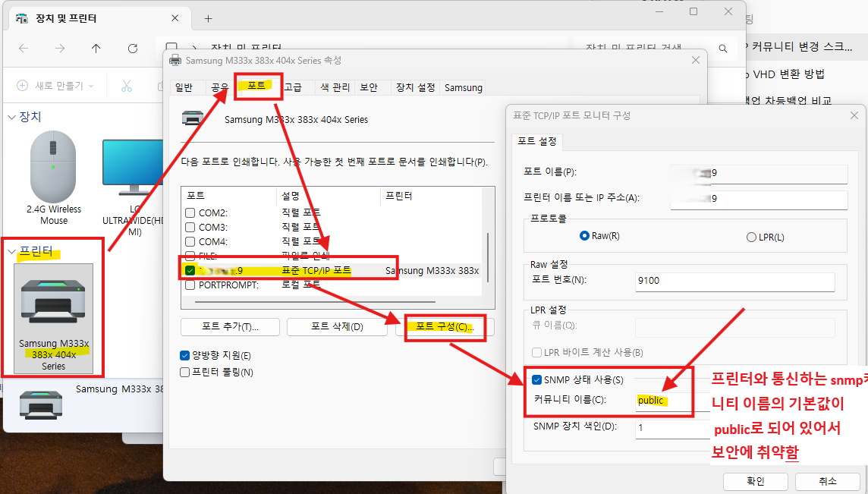The height and width of the screenshot is (494, 868).
Task: Go up one level in Explorer
Action: pos(96,49)
